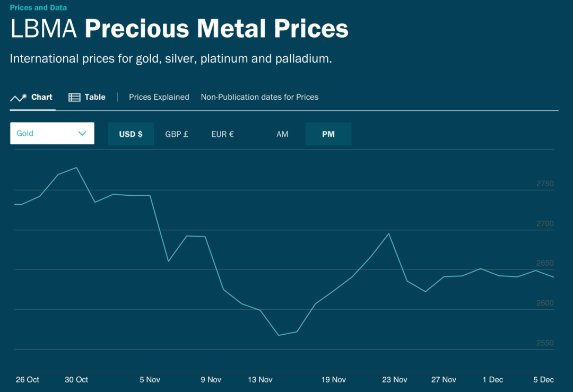Image resolution: width=573 pixels, height=392 pixels.
Task: Click the LBMA Precious Metal Prices heading
Action: (179, 29)
